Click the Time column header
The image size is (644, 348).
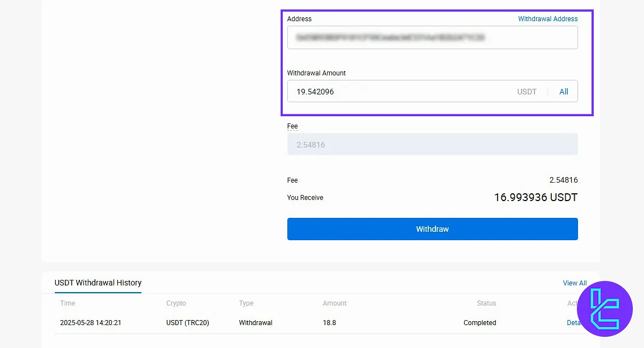click(x=67, y=303)
